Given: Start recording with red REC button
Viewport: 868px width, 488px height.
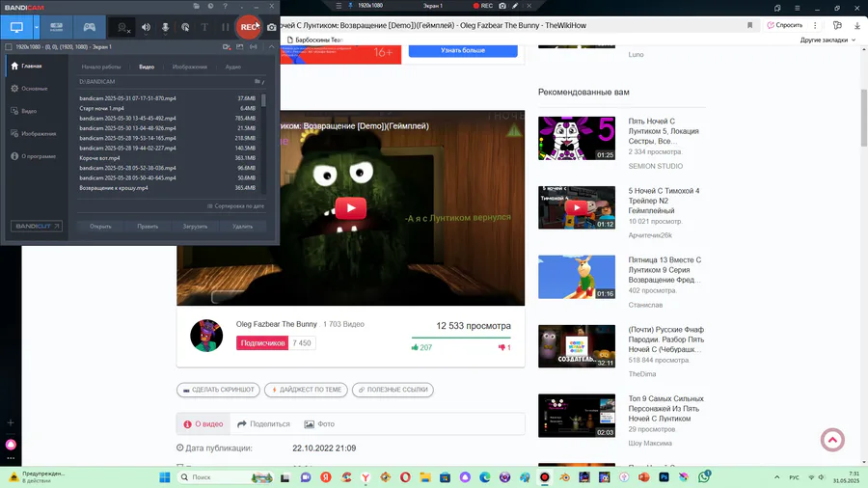Looking at the screenshot, I should click(249, 27).
